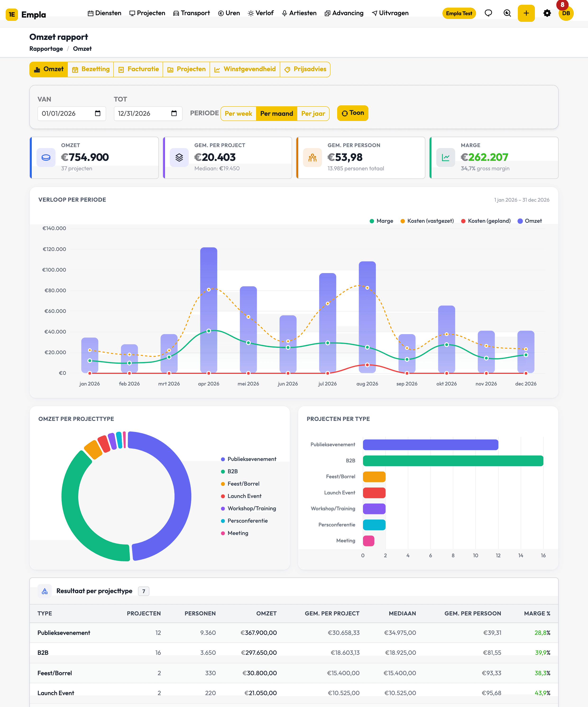Image resolution: width=588 pixels, height=707 pixels.
Task: Open the Diensten menu
Action: click(104, 13)
